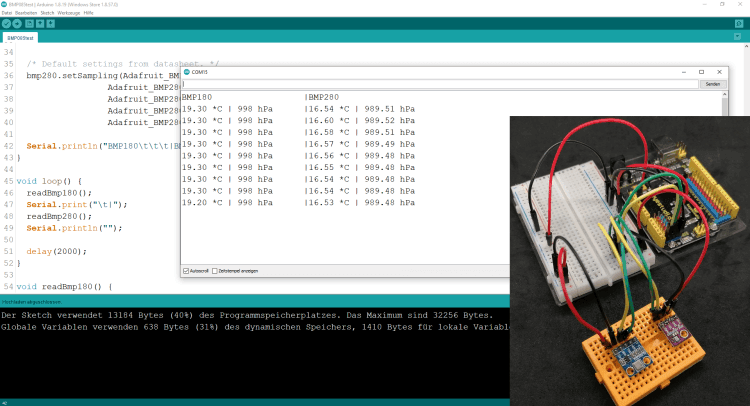The width and height of the screenshot is (750, 406).
Task: Open the Sketch menu
Action: pos(47,13)
